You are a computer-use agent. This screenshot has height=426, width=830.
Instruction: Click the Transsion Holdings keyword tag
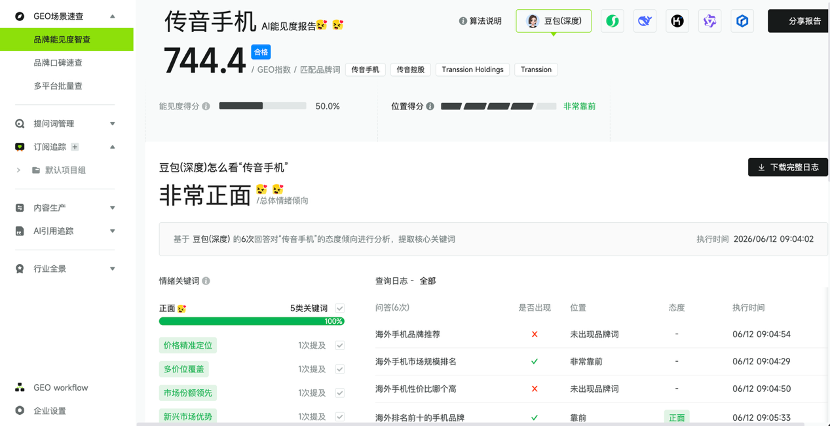[473, 70]
